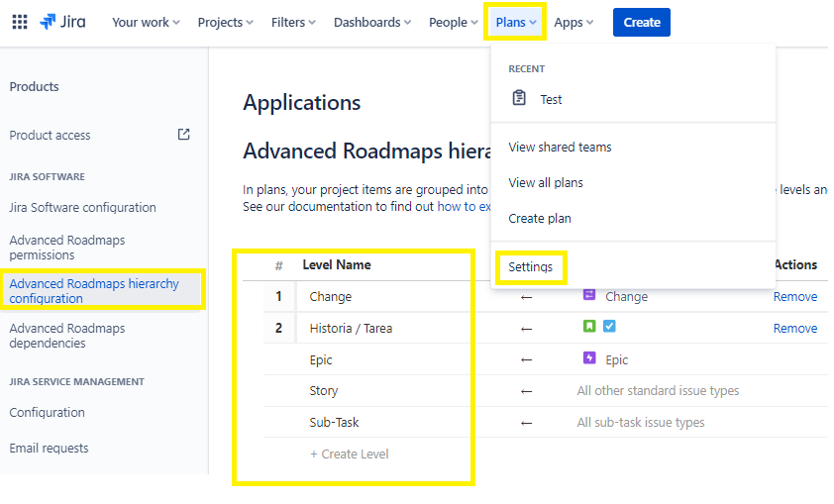The height and width of the screenshot is (504, 834).
Task: Click the Epic level name
Action: click(x=321, y=359)
